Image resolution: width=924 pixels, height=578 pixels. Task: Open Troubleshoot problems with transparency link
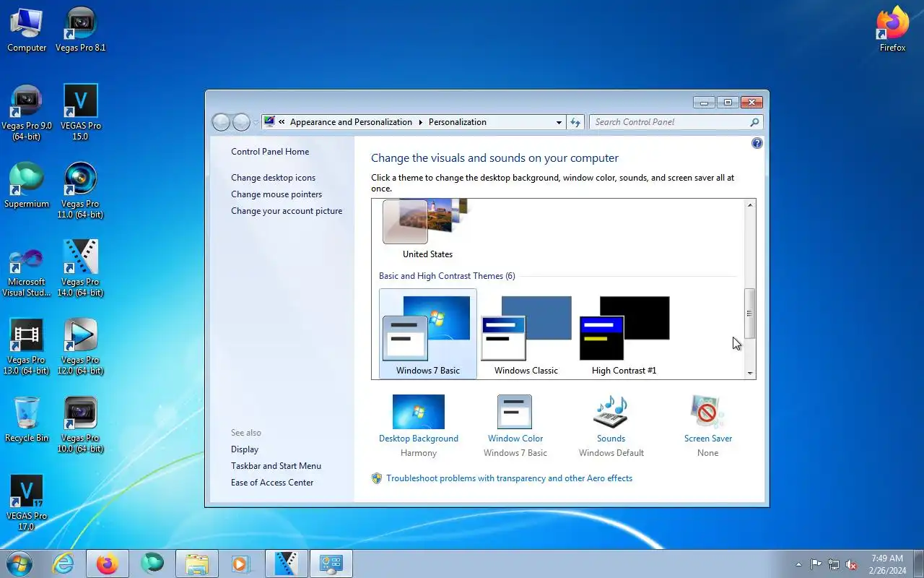[509, 478]
